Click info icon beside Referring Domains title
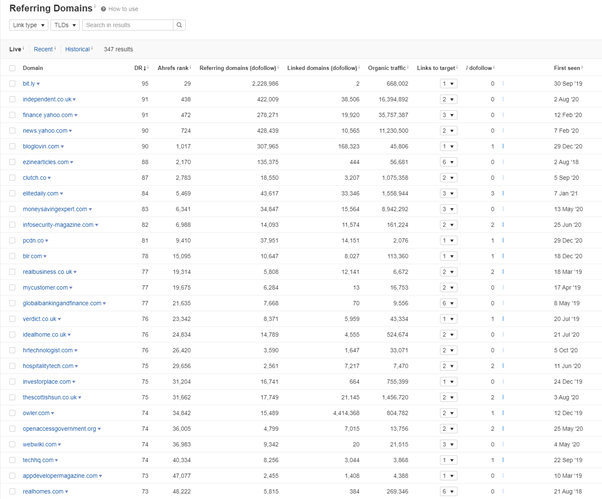This screenshot has height=499, width=602. [x=95, y=6]
